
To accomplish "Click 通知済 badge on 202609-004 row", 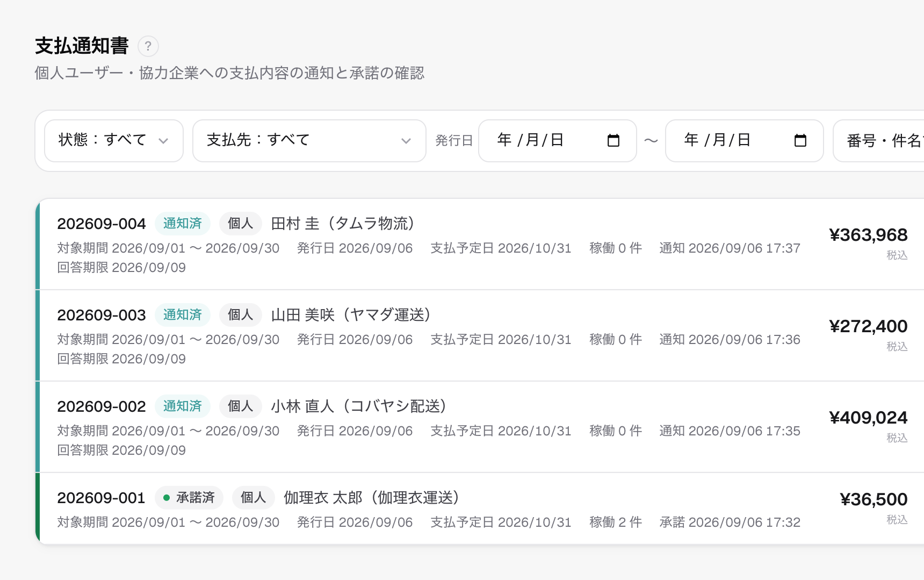I will click(183, 224).
